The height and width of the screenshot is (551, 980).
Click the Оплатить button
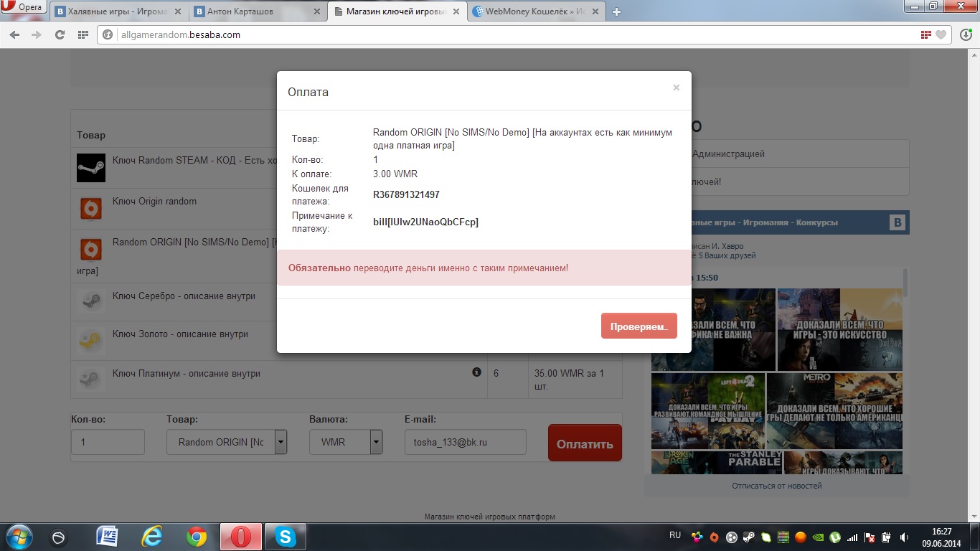[x=585, y=443]
